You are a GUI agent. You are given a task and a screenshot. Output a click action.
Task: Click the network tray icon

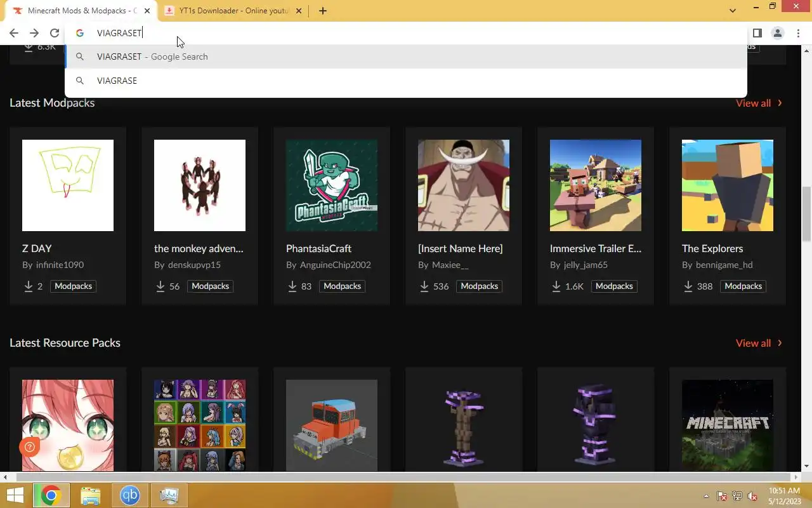(737, 496)
